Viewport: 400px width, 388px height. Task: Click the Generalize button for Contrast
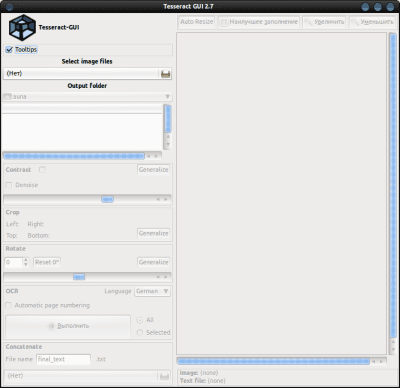154,170
